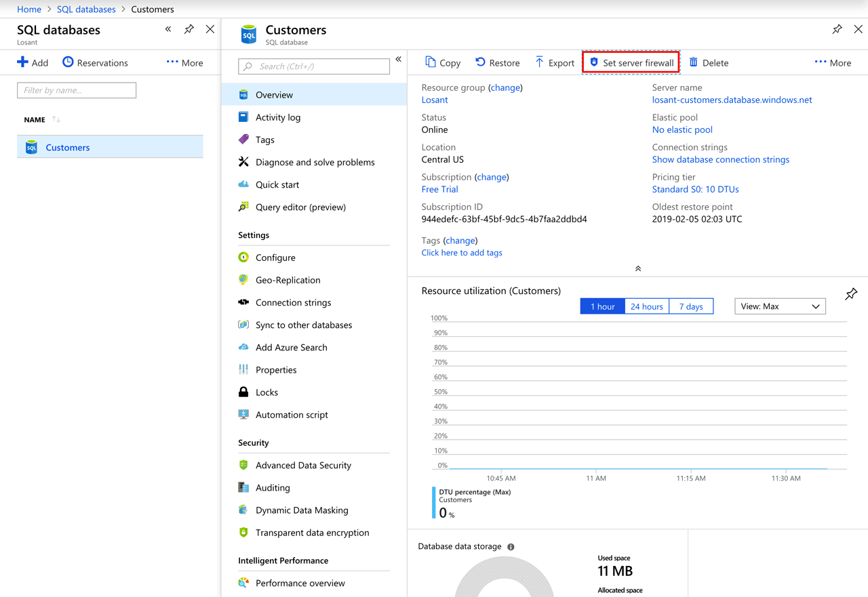
Task: Collapse the Customers side menu
Action: [399, 60]
